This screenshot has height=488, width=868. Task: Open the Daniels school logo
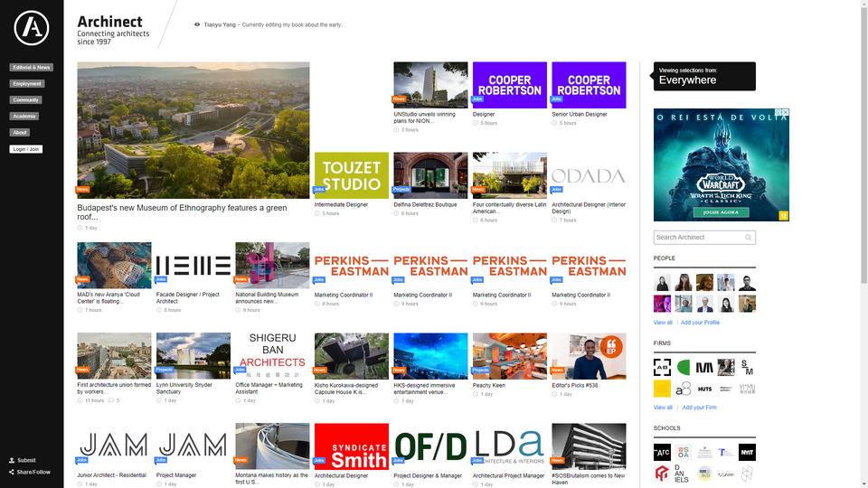pyautogui.click(x=684, y=474)
